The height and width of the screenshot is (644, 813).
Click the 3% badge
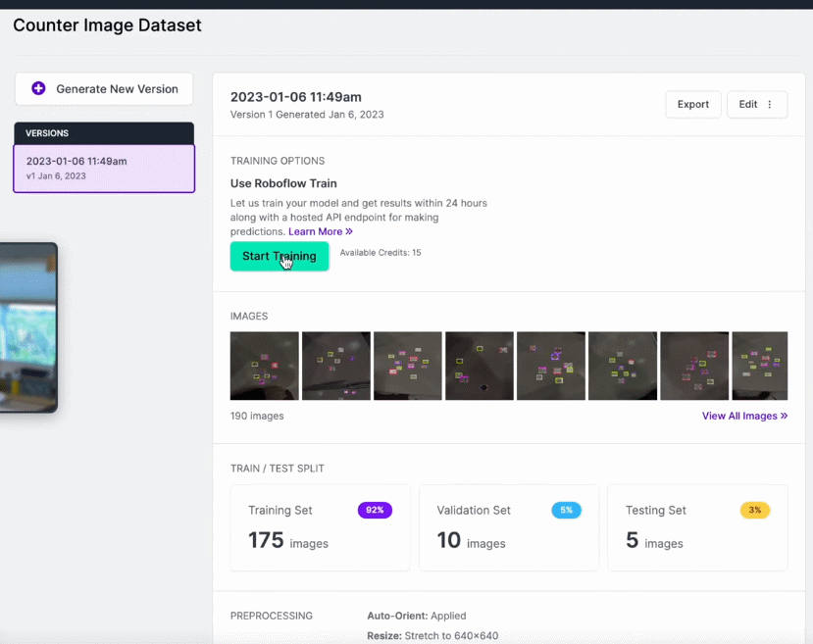click(755, 511)
